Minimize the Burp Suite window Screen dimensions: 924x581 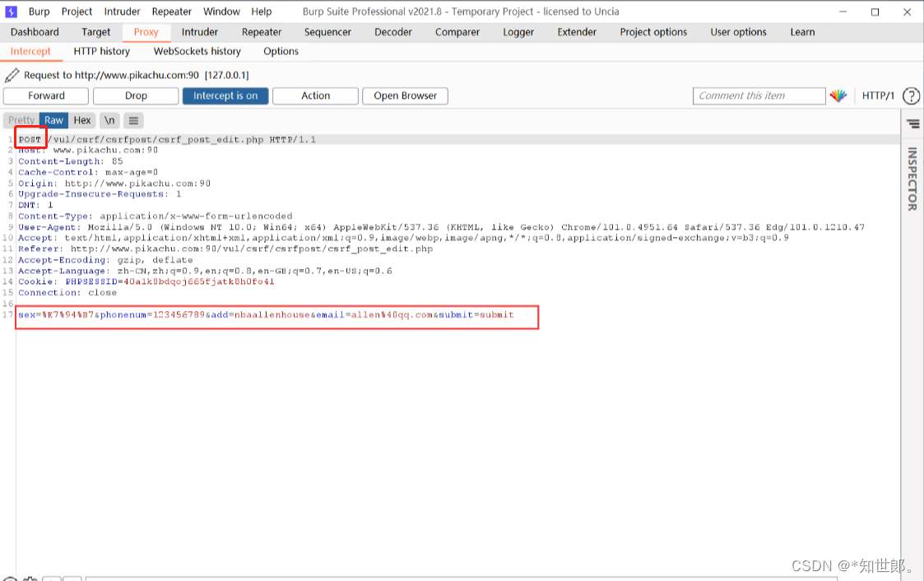point(843,12)
